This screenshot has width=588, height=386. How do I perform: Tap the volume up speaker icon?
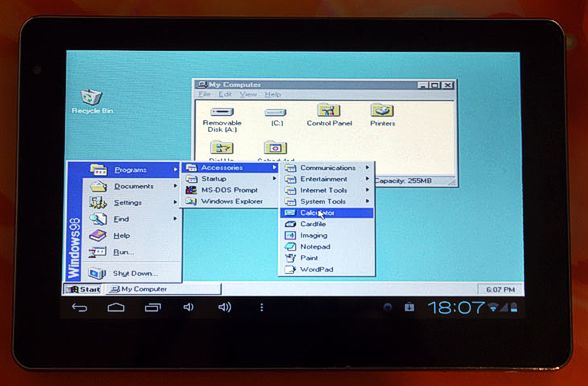point(224,307)
